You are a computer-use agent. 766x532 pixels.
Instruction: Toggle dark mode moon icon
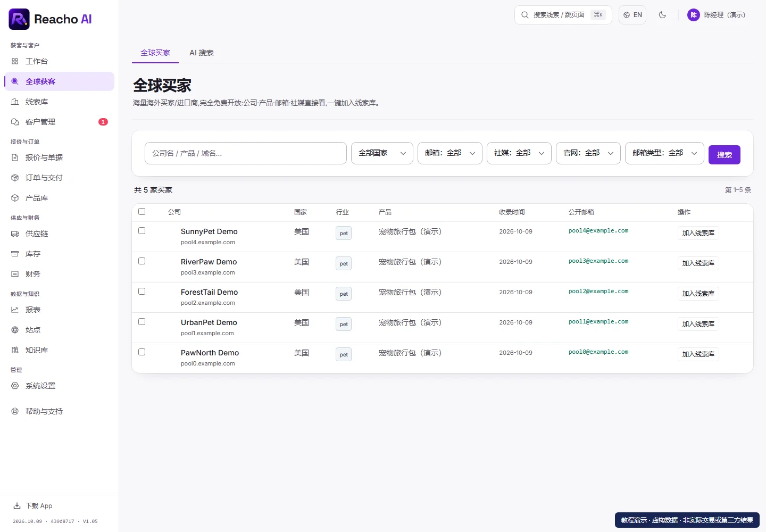(x=662, y=15)
